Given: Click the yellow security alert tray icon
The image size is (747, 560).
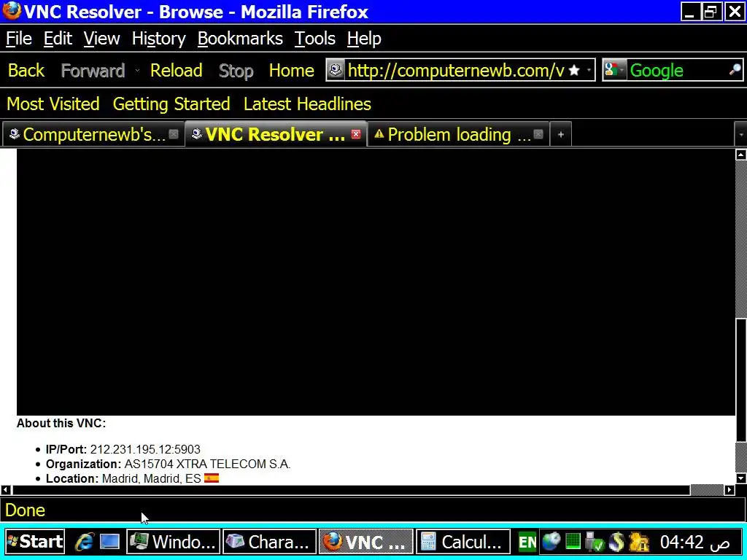Looking at the screenshot, I should [x=639, y=542].
